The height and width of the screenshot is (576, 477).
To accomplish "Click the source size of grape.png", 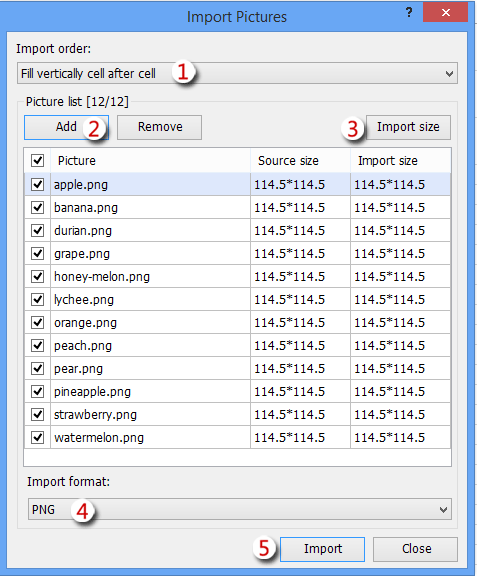I will 290,253.
